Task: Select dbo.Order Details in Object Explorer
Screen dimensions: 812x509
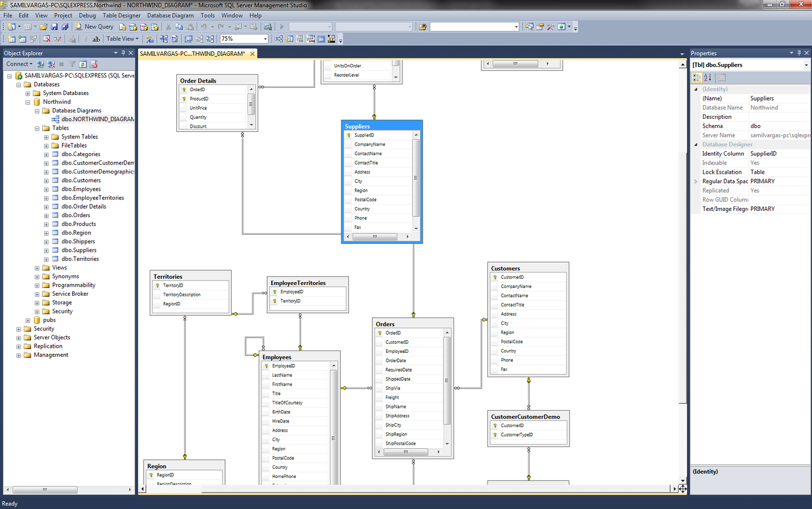Action: click(x=84, y=206)
